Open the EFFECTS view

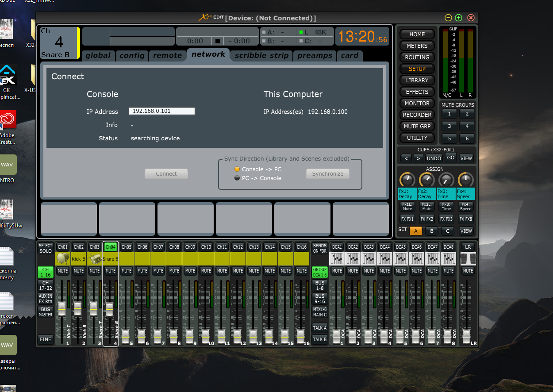click(417, 92)
